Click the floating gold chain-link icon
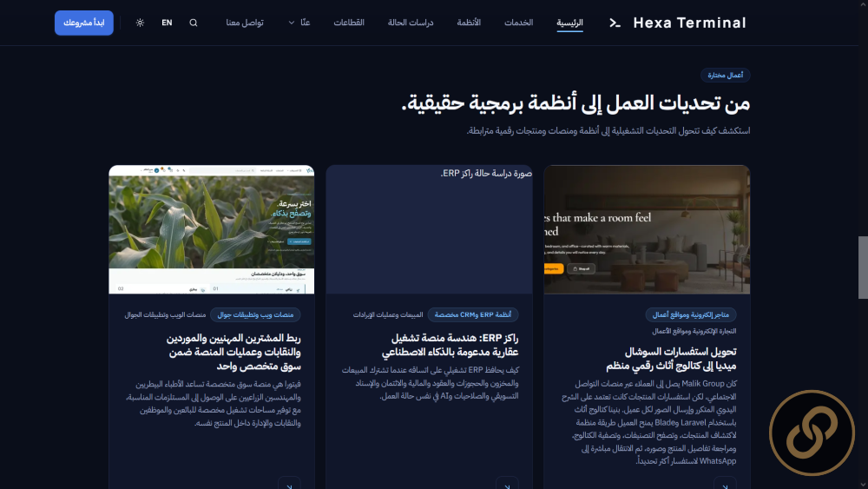Screen dimensions: 868x489 click(812, 433)
